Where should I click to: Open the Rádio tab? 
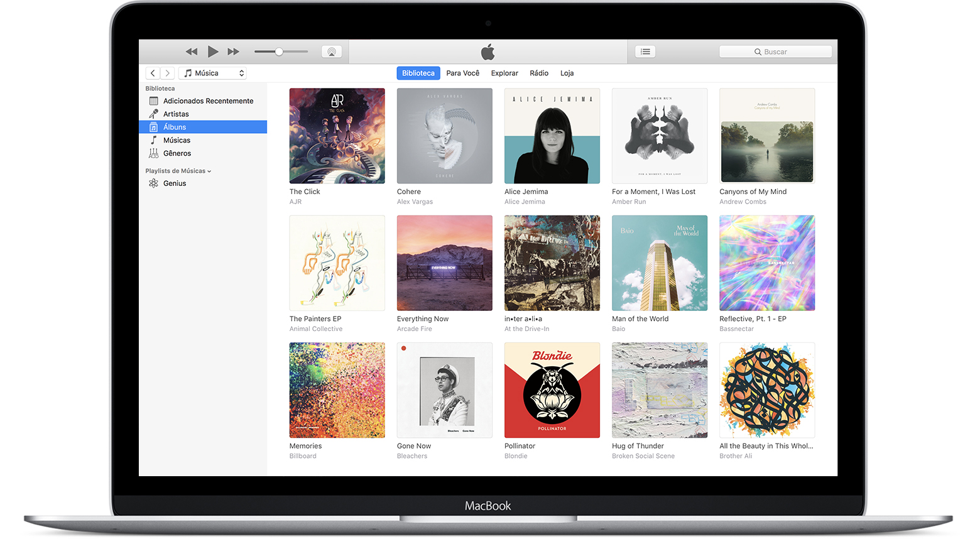coord(539,73)
